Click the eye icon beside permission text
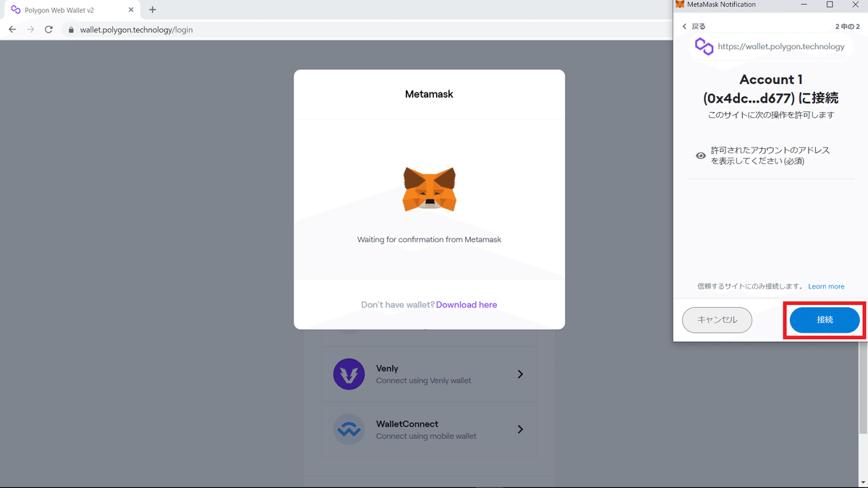The image size is (868, 488). pos(700,155)
